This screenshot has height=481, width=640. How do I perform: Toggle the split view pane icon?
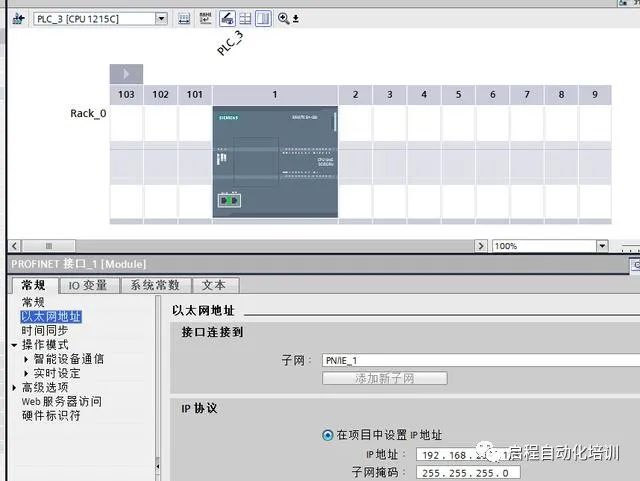click(x=263, y=19)
